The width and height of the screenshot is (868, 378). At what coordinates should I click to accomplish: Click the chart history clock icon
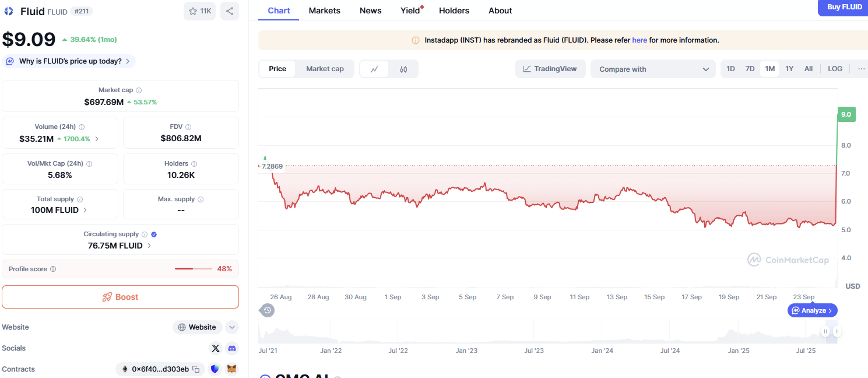267,310
